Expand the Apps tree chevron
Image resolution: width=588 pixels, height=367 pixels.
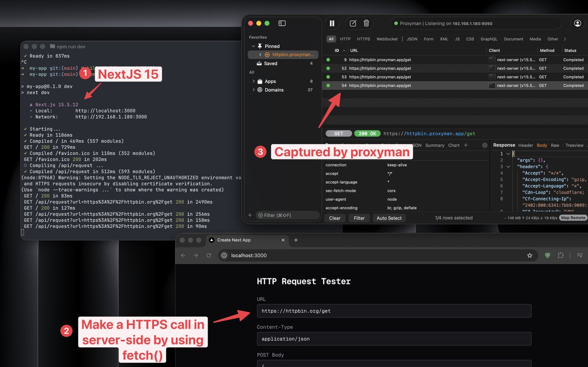(x=254, y=81)
